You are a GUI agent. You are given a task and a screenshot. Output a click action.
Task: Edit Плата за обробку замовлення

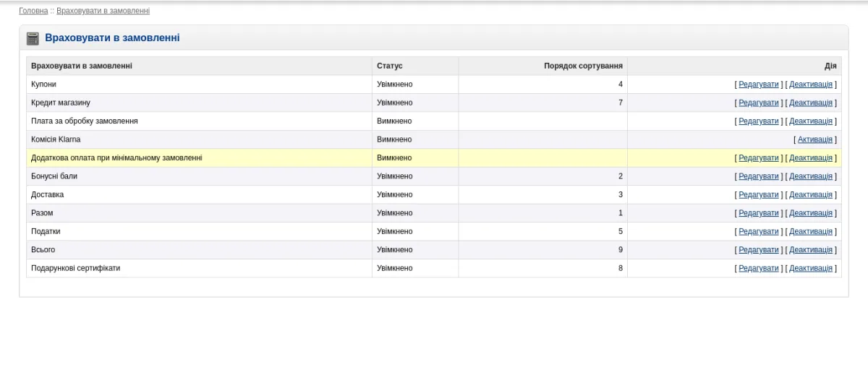pos(759,121)
